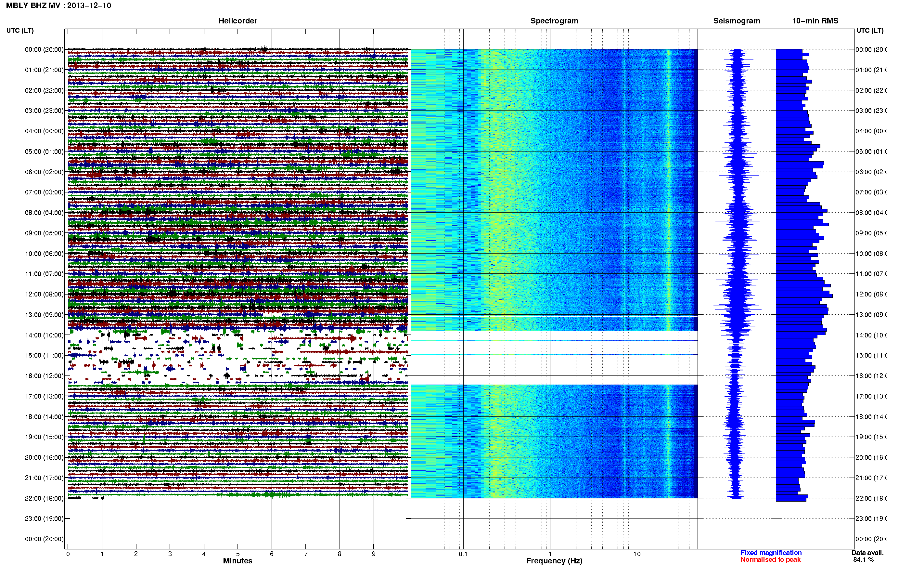This screenshot has height=578, width=924.
Task: Click the left '05:00 (01:00)' time label
Action: click(x=44, y=151)
